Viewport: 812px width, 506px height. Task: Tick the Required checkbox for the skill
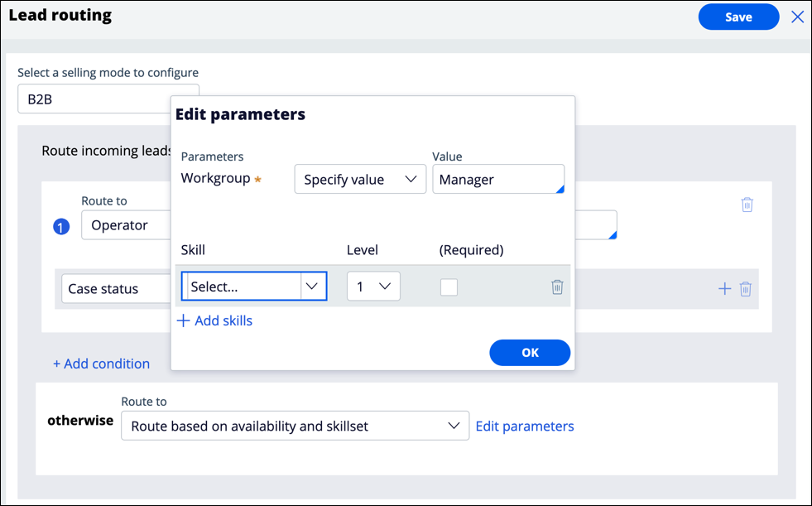(449, 287)
